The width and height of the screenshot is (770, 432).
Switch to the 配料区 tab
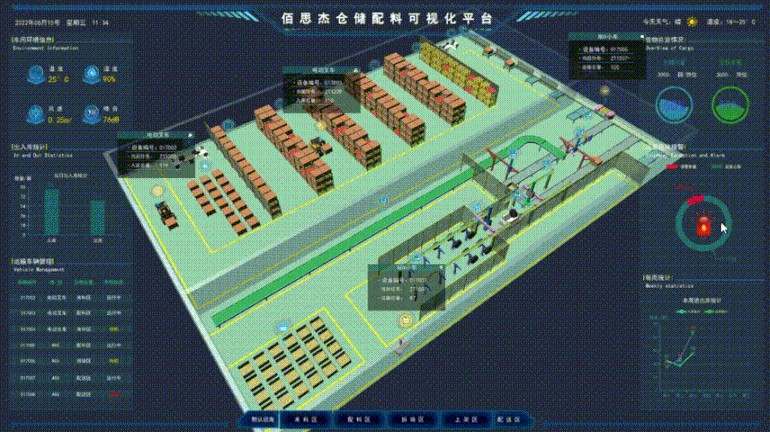click(358, 420)
